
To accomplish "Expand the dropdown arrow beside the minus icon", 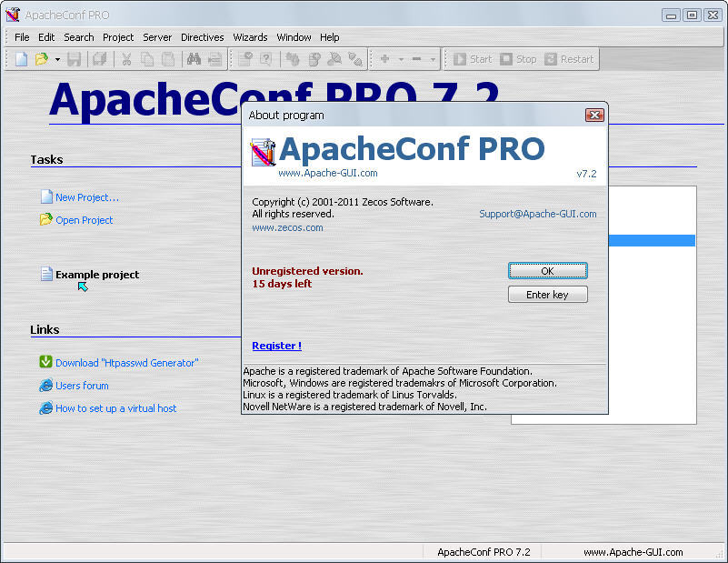I will 433,59.
